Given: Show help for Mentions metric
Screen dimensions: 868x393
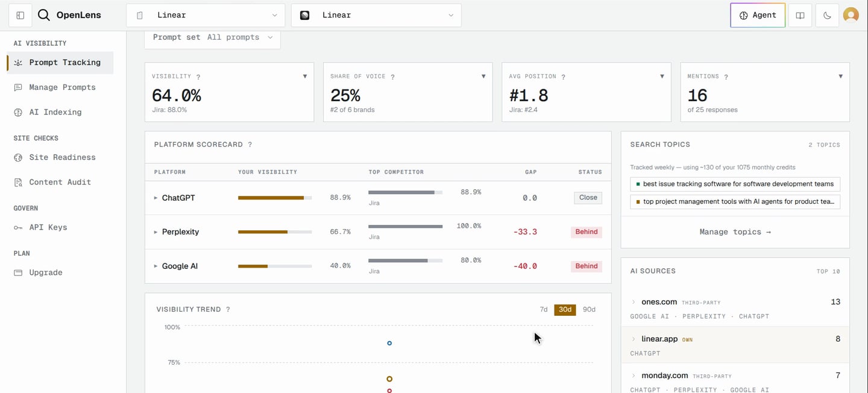Looking at the screenshot, I should (726, 77).
